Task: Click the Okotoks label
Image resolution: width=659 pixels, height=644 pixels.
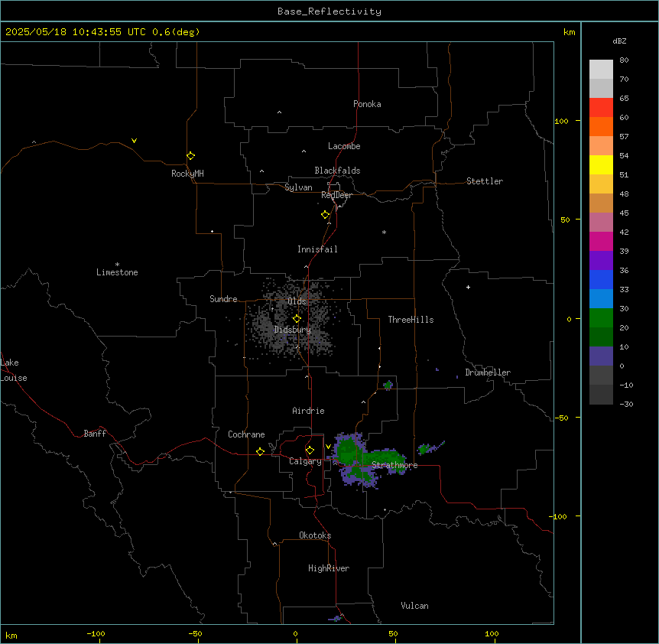Action: (315, 535)
